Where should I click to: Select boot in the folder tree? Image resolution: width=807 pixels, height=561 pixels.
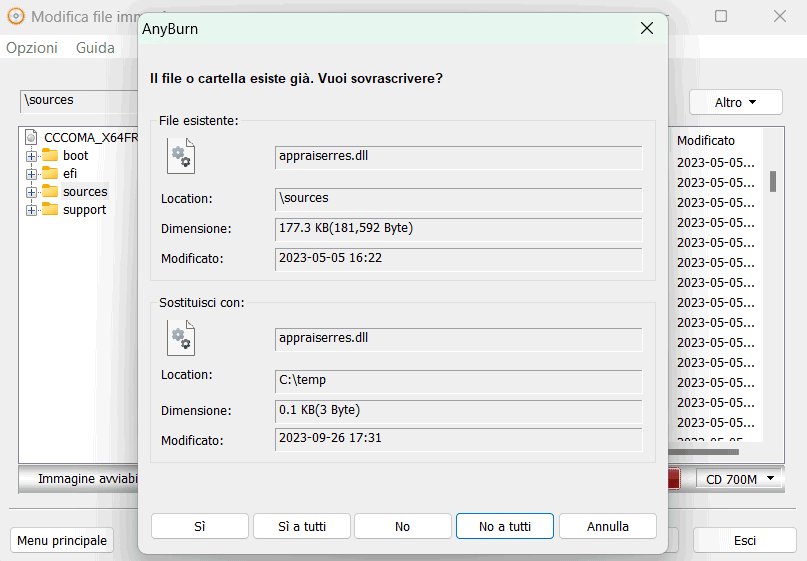point(76,155)
